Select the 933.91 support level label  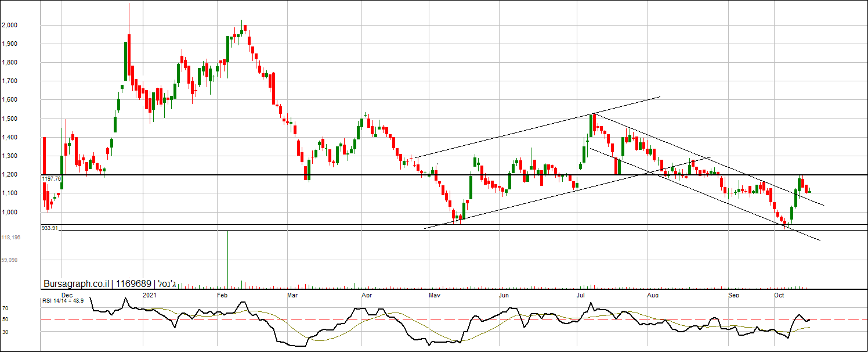click(x=50, y=228)
